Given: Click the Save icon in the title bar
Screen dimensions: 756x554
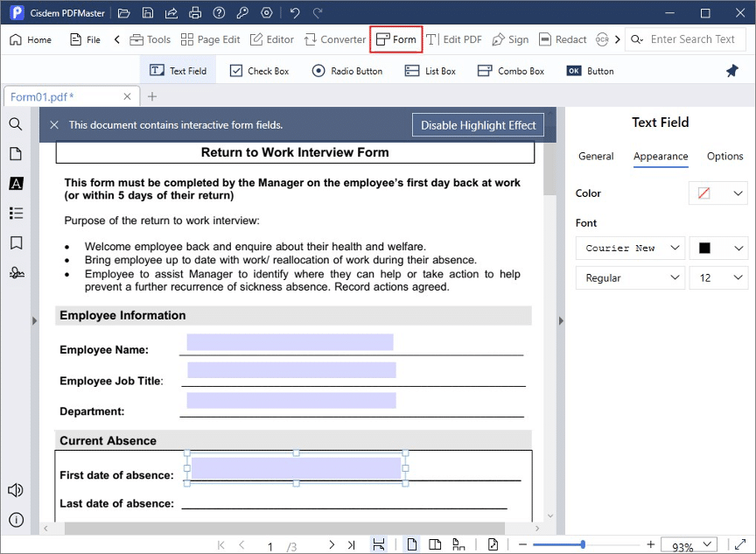Looking at the screenshot, I should (148, 12).
